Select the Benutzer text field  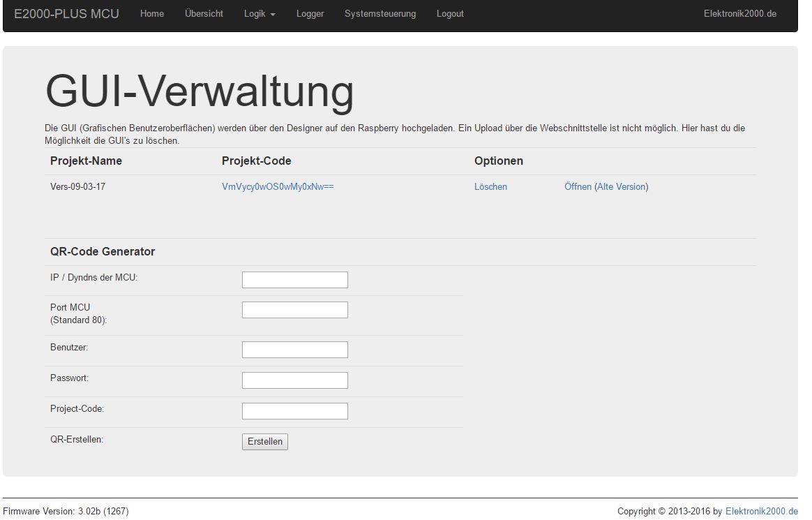294,350
